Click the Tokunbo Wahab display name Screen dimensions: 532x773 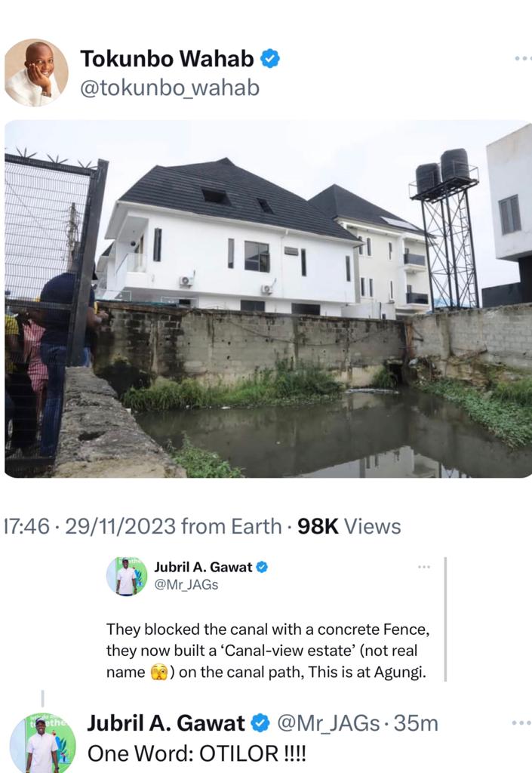167,58
